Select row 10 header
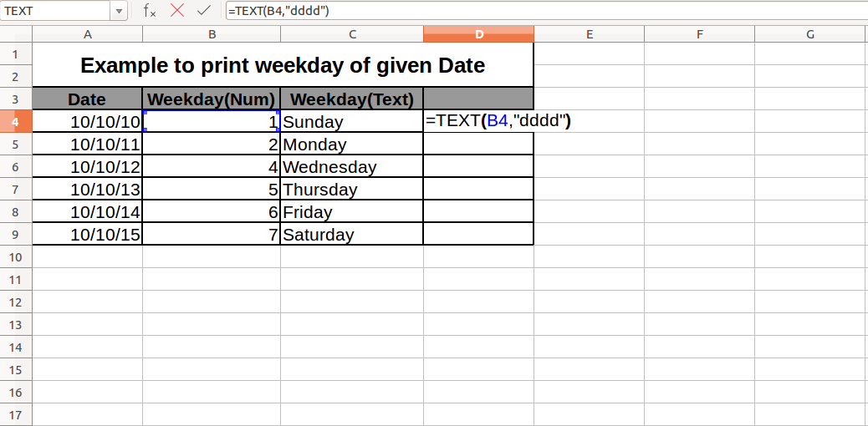The image size is (868, 426). (x=16, y=257)
